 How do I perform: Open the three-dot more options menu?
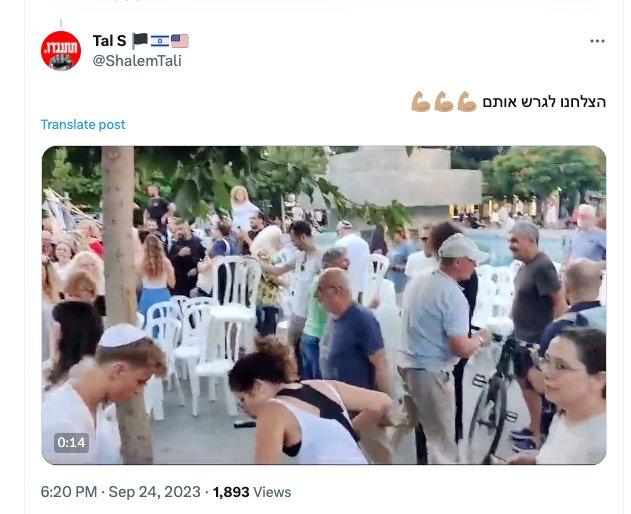pos(597,41)
